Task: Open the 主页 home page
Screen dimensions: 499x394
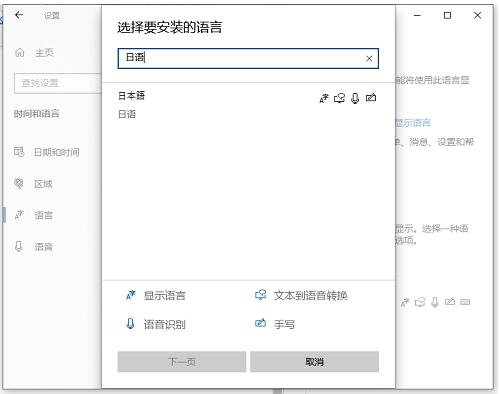Action: click(x=44, y=53)
